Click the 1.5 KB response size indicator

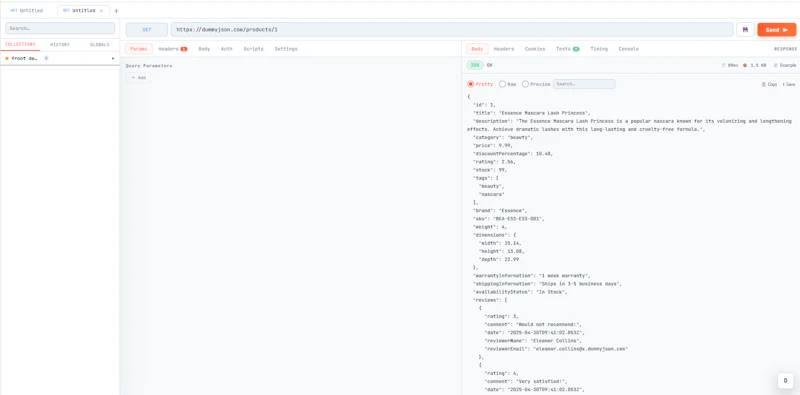pos(756,65)
